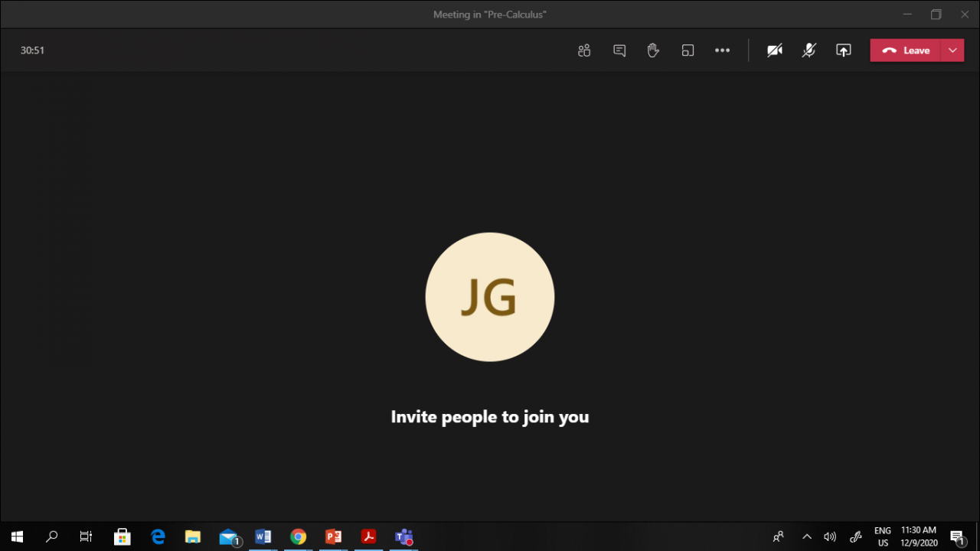This screenshot has height=551, width=980.
Task: Switch to Google Chrome on taskbar
Action: coord(298,536)
